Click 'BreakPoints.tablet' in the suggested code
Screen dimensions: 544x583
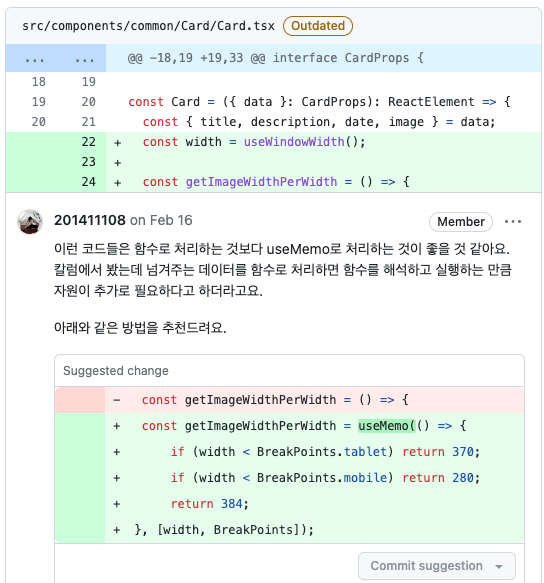tap(322, 452)
